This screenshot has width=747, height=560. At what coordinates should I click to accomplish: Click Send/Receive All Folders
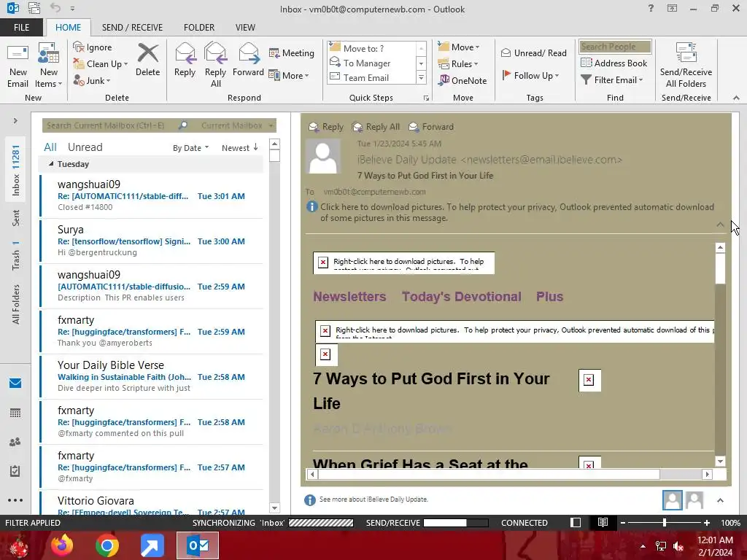[x=686, y=65]
